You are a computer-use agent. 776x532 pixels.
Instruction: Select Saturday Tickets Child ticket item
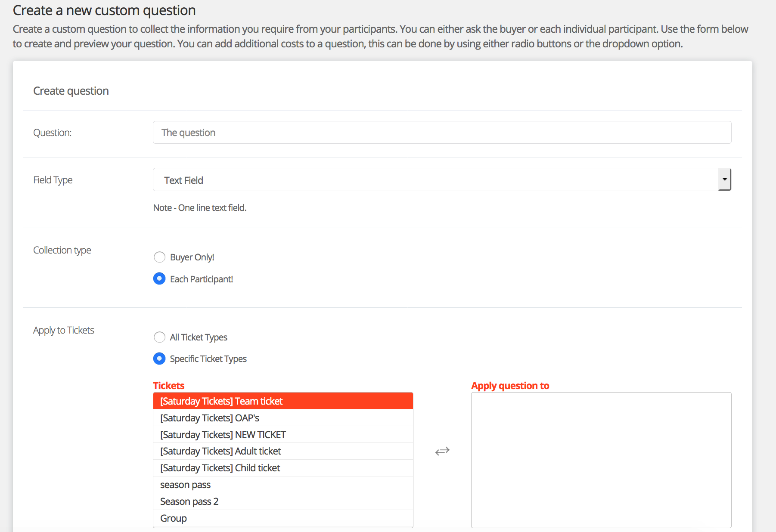click(282, 468)
